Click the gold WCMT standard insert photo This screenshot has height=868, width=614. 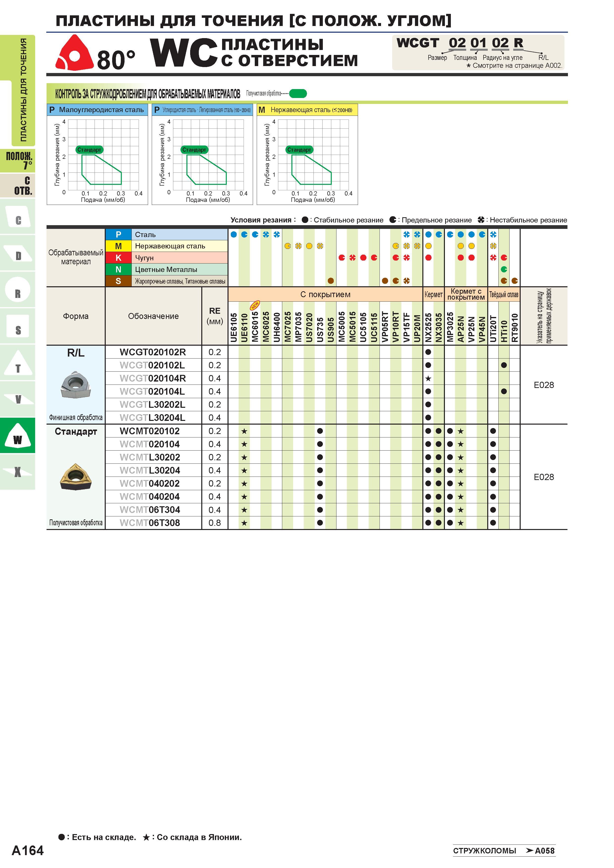(76, 477)
